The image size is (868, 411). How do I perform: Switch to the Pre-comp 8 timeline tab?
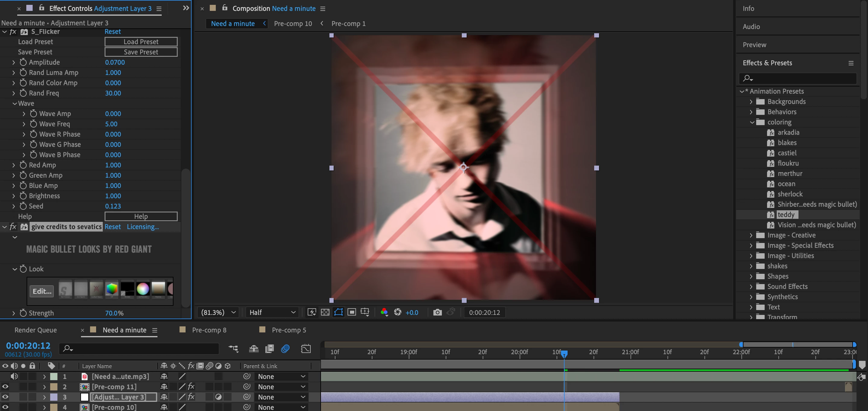[209, 330]
